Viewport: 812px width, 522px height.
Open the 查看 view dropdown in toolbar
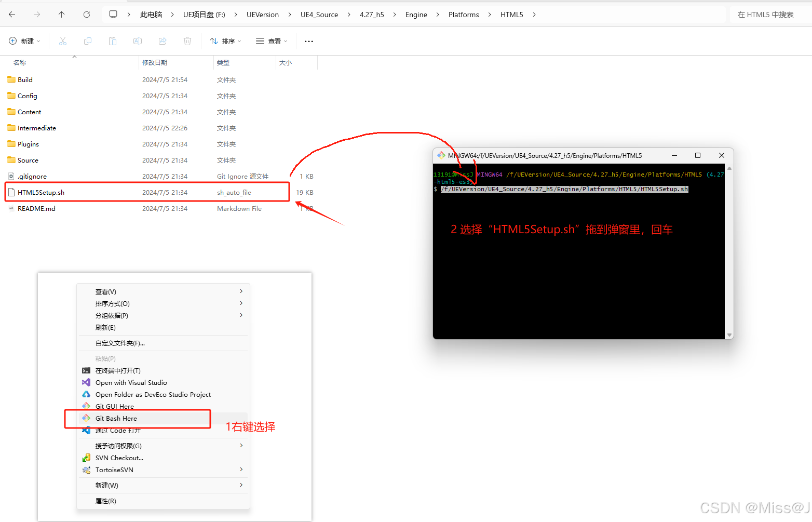pos(272,41)
